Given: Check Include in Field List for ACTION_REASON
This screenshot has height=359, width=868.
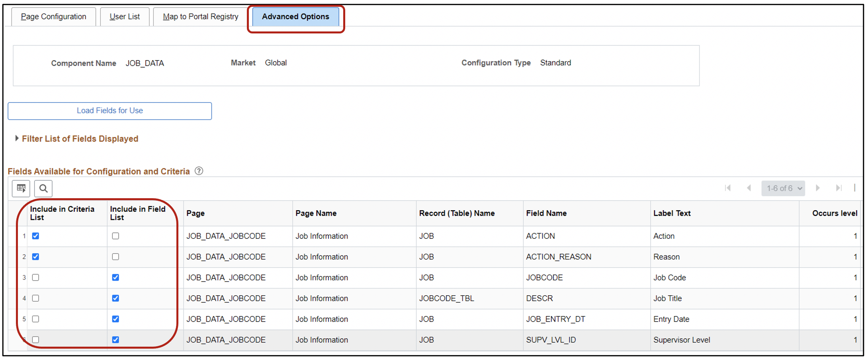Looking at the screenshot, I should pyautogui.click(x=115, y=257).
